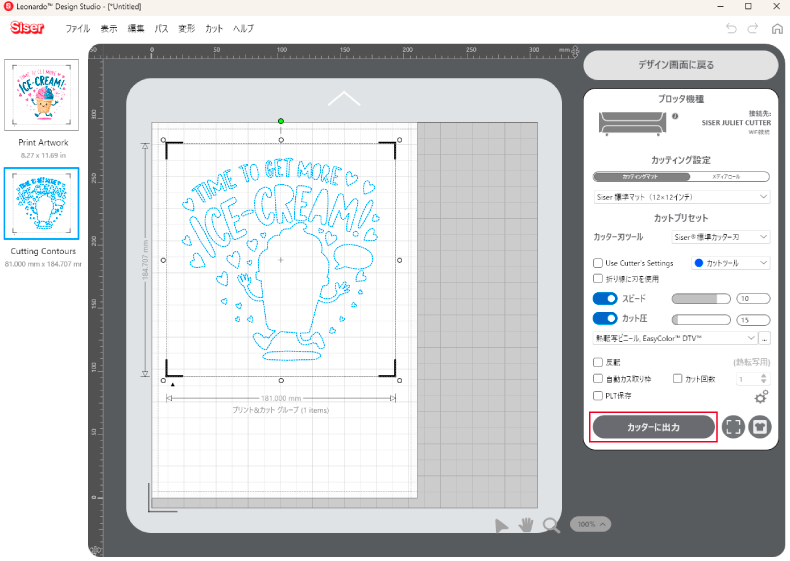Click the up chevron above the mat

[344, 98]
